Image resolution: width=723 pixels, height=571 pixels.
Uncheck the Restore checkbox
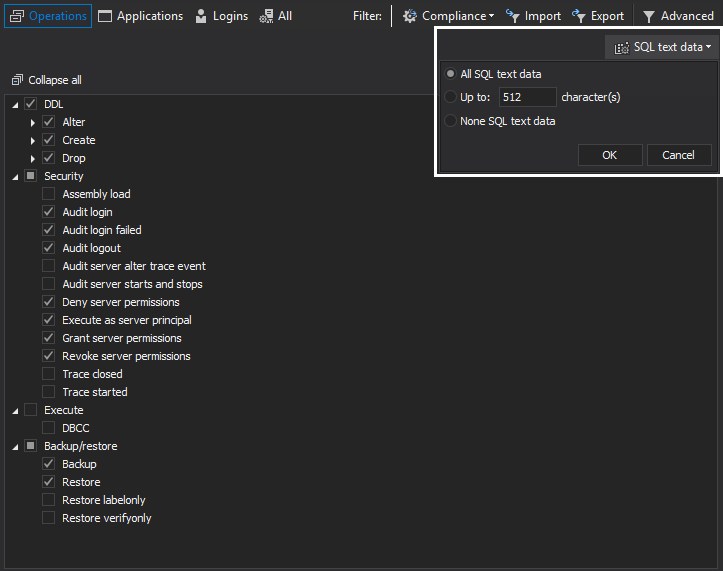tap(48, 482)
